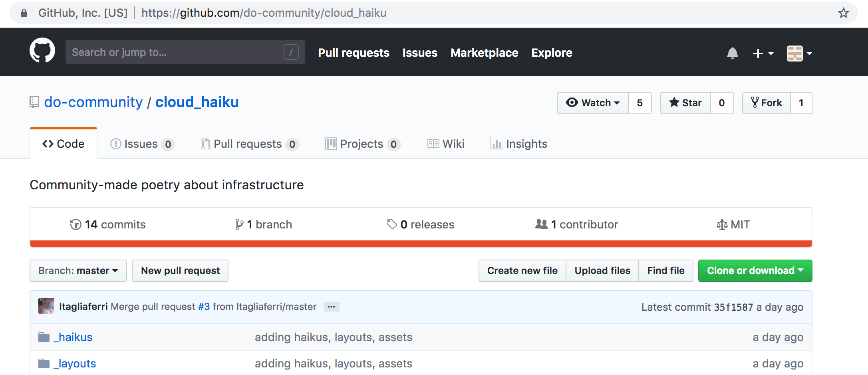Open the _layouts folder

point(75,364)
